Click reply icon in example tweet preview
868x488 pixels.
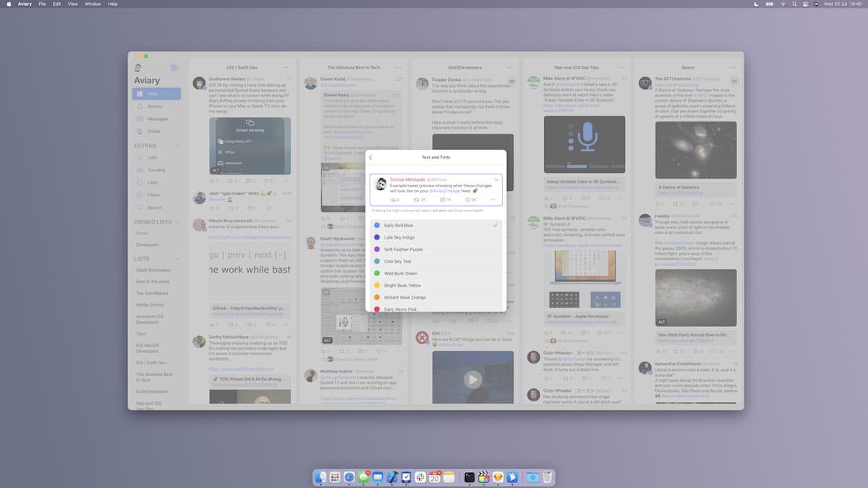pyautogui.click(x=394, y=200)
